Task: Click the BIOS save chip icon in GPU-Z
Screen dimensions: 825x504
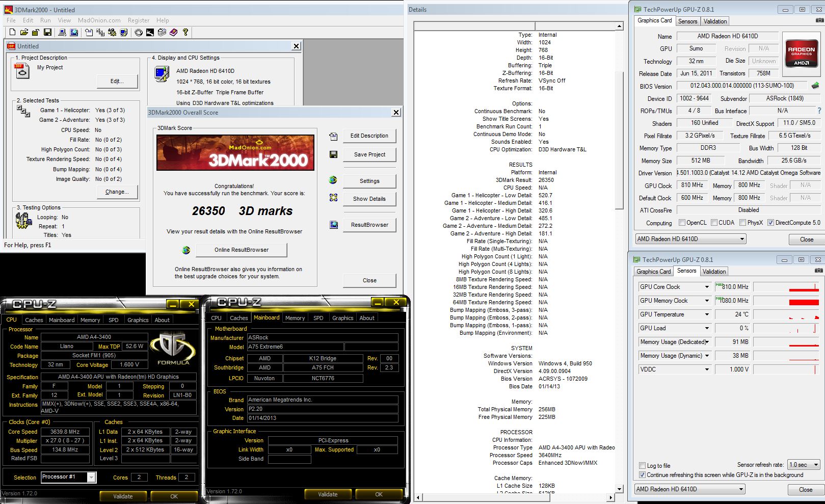Action: pos(815,86)
